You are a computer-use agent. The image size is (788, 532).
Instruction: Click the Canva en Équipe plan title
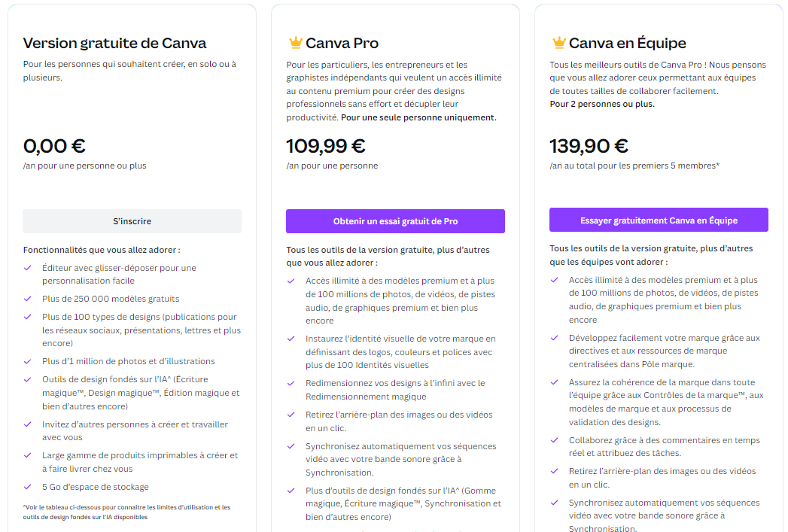[627, 43]
